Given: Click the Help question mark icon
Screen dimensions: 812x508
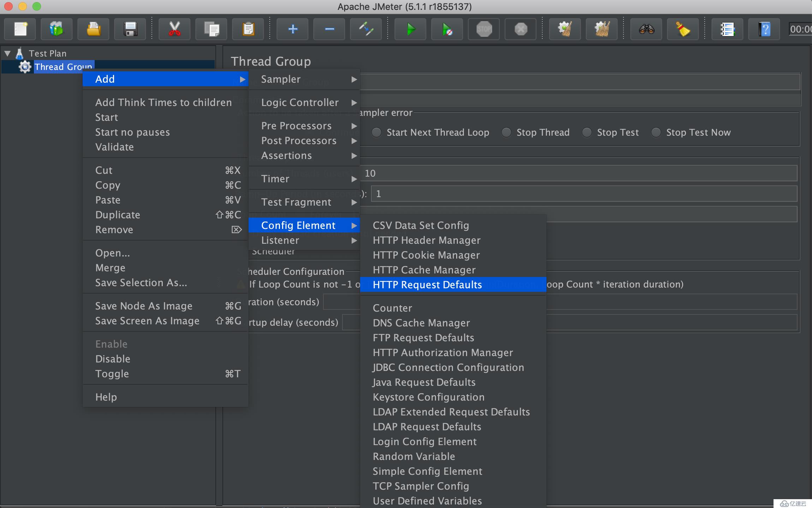Looking at the screenshot, I should [x=764, y=29].
